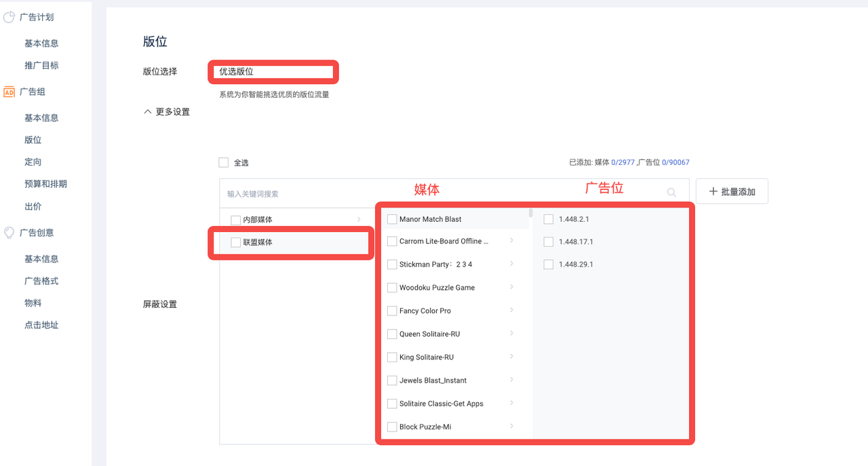This screenshot has height=466, width=868.
Task: Check the 全选 checkbox
Action: pyautogui.click(x=224, y=163)
